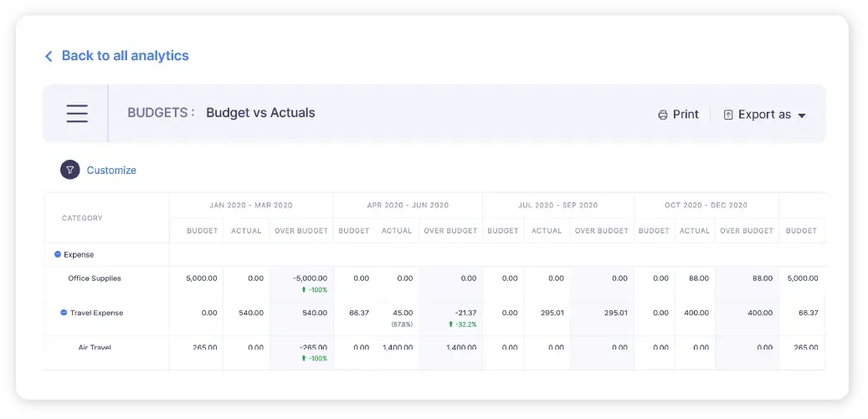Click OVER BUDGET header under Oct-Dec 2020

click(x=747, y=231)
